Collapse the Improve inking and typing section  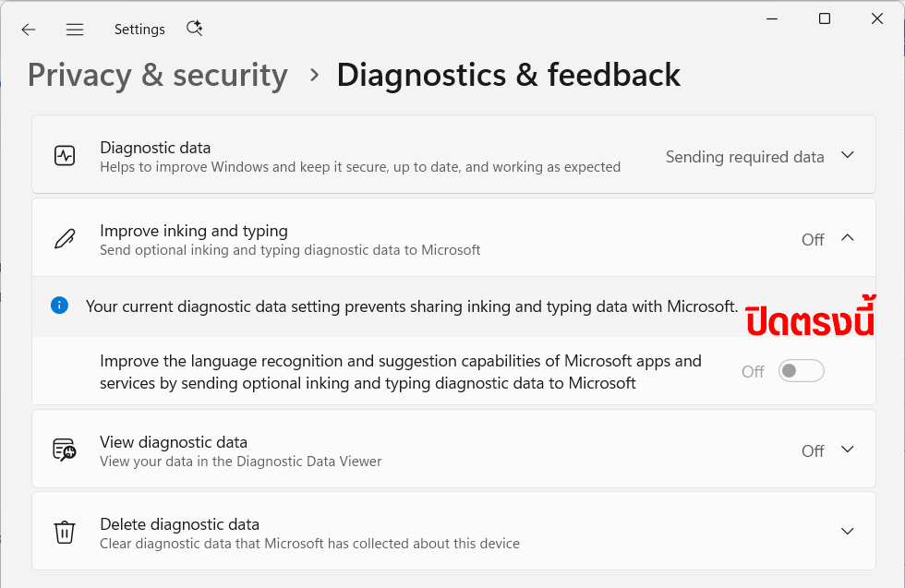[848, 238]
